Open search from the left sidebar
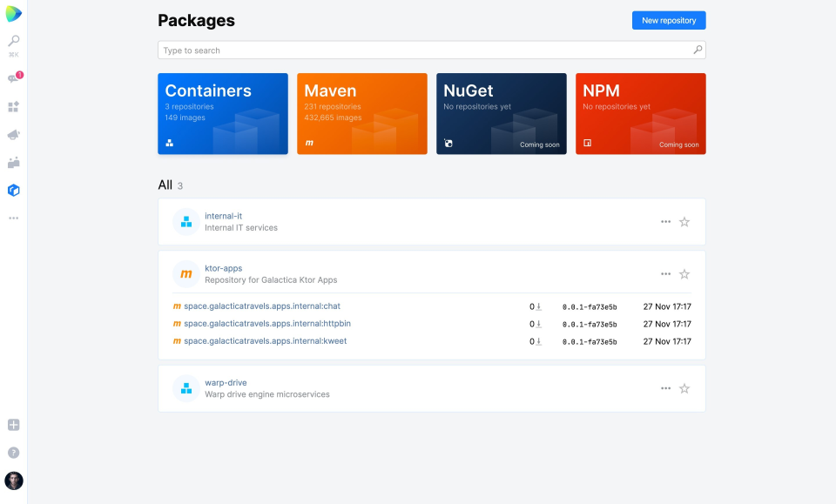 click(13, 41)
